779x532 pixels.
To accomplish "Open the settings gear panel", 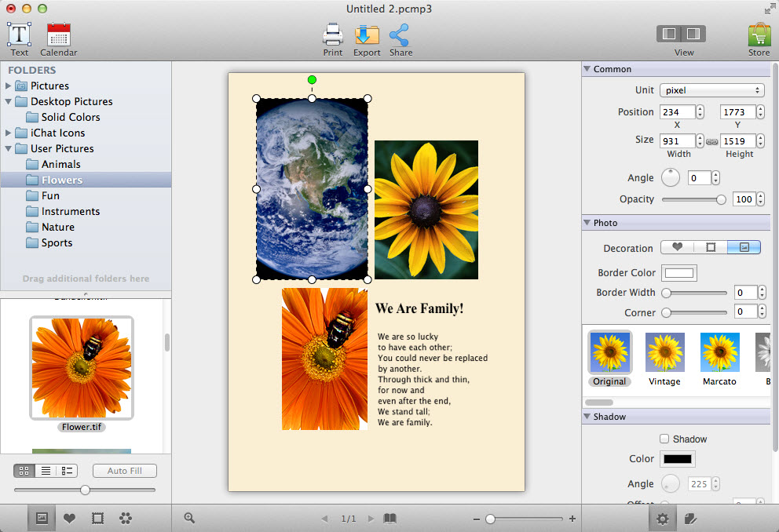I will (x=662, y=518).
